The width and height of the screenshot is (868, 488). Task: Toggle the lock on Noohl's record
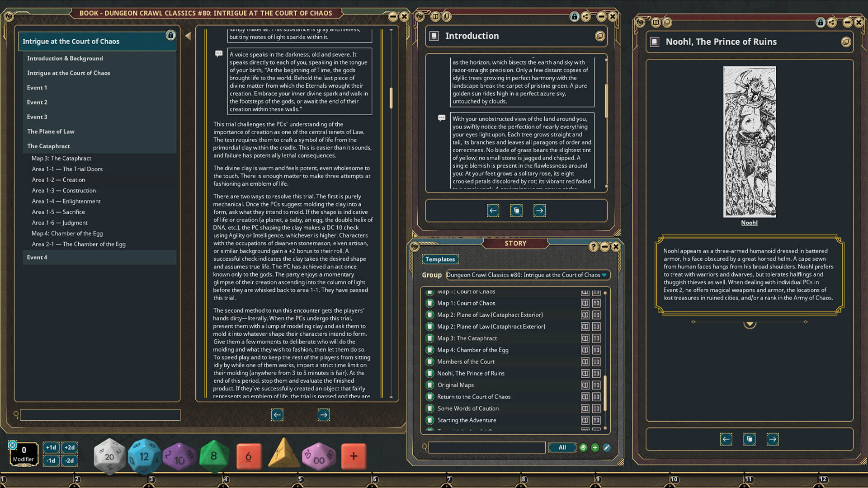(820, 22)
